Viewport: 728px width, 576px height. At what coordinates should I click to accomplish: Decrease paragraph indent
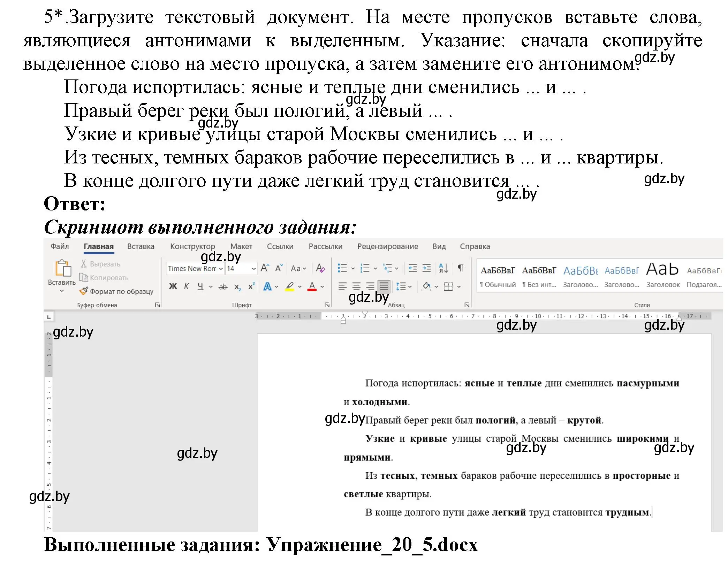click(413, 268)
